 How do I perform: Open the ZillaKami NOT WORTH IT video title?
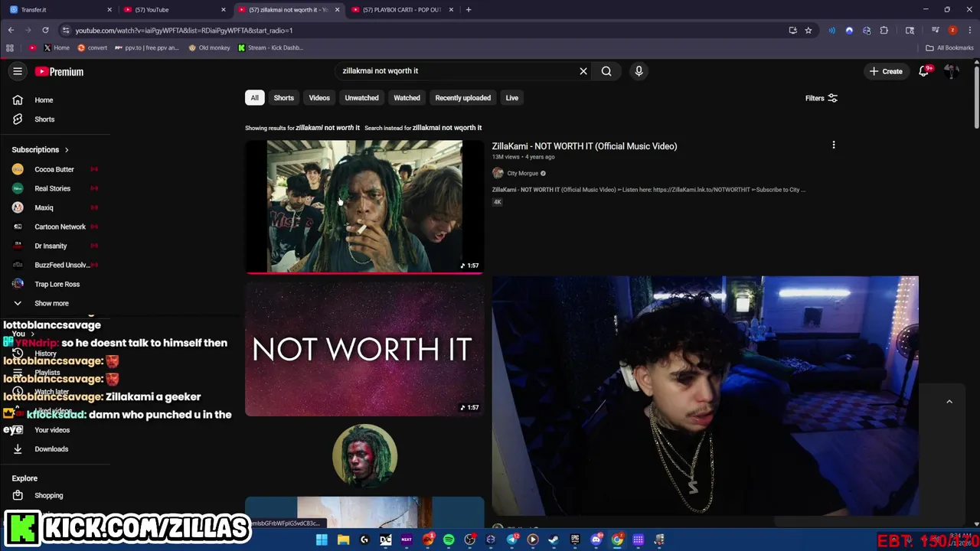(584, 146)
